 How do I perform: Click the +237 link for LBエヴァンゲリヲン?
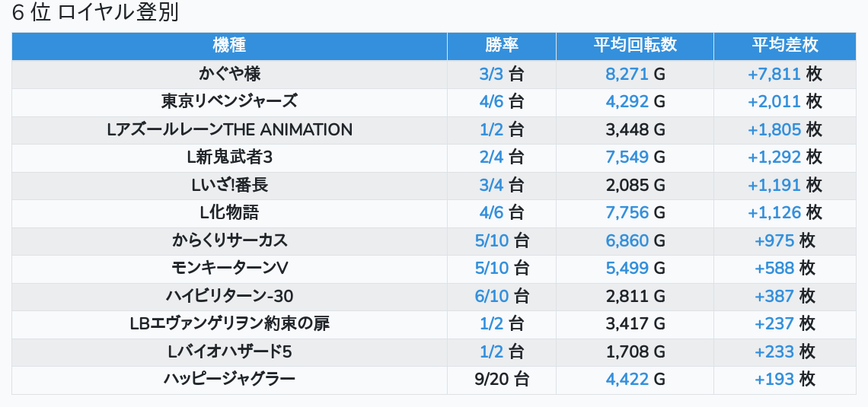[774, 323]
